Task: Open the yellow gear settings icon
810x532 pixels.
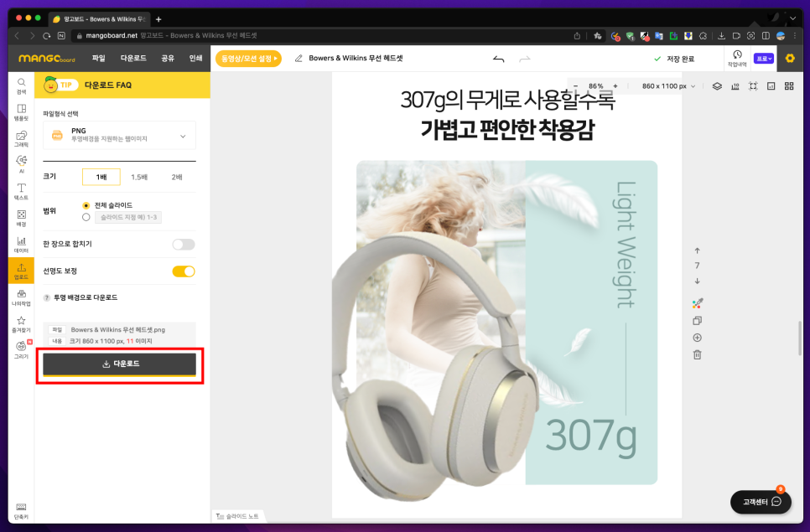Action: (790, 59)
